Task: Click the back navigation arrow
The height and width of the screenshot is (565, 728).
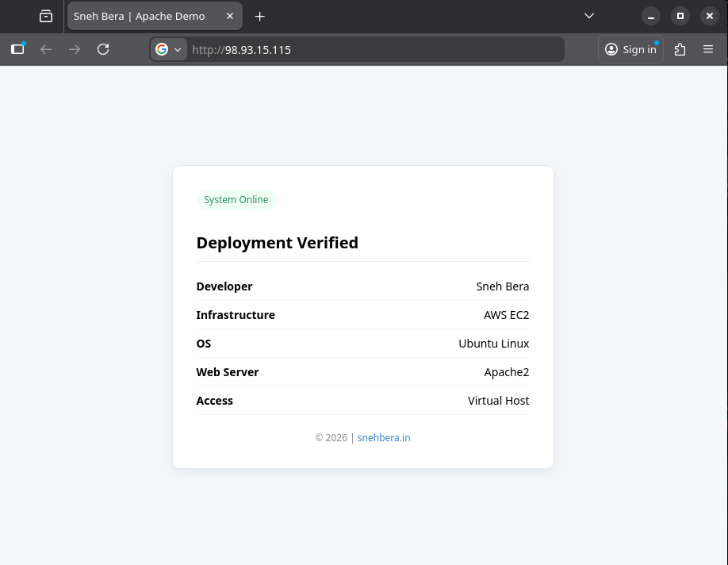Action: click(46, 49)
